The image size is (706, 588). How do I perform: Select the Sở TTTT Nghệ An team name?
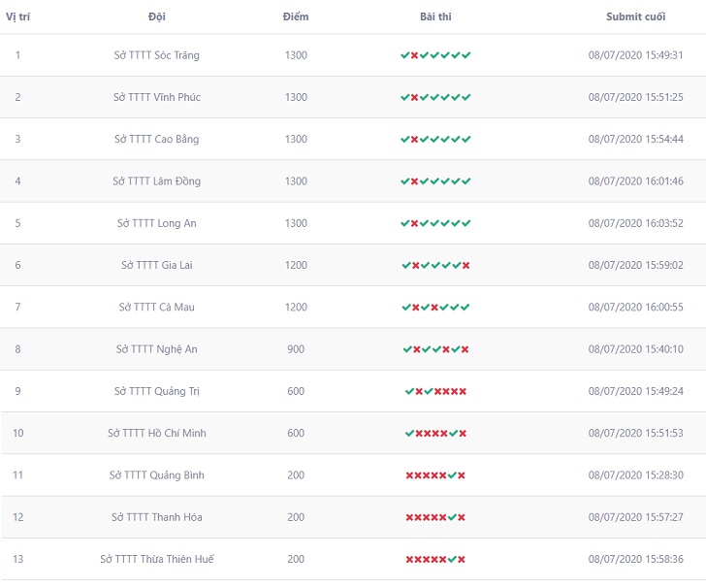pyautogui.click(x=157, y=349)
